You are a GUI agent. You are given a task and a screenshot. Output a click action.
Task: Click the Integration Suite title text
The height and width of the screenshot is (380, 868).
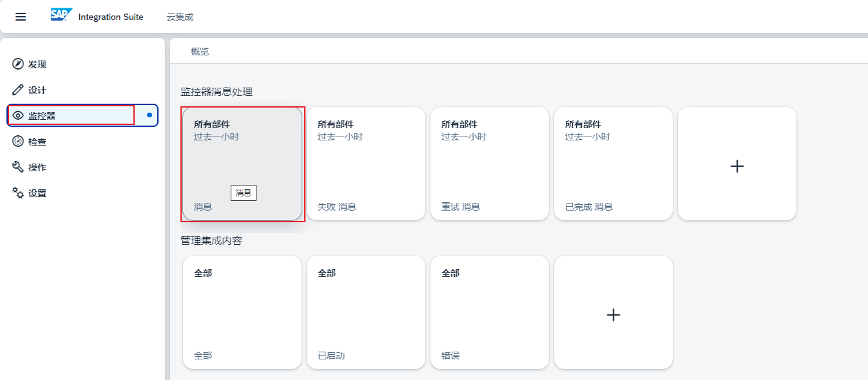111,17
